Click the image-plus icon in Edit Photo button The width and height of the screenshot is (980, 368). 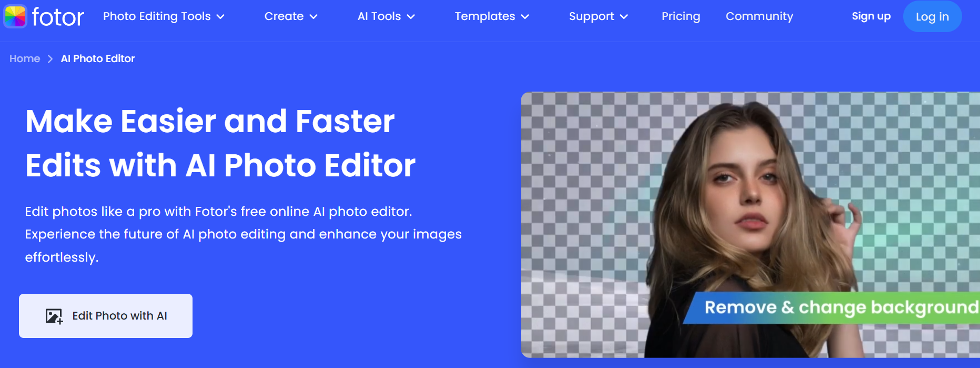point(54,316)
